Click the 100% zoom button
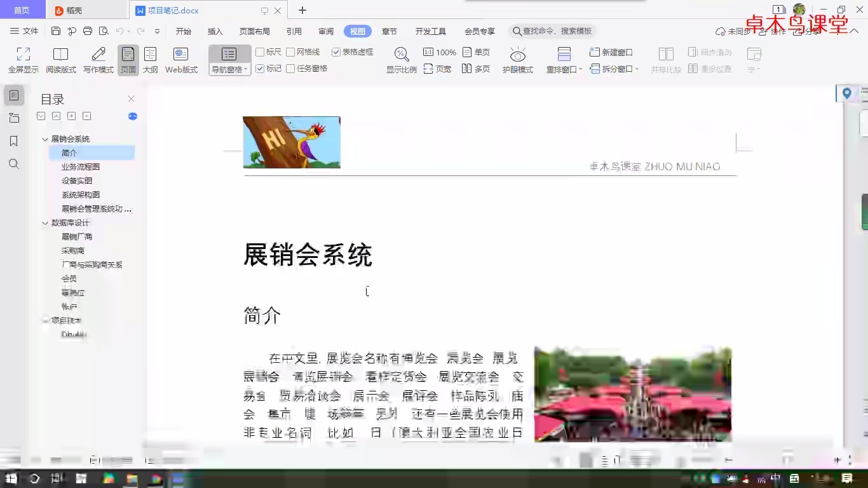The height and width of the screenshot is (488, 868). (440, 51)
